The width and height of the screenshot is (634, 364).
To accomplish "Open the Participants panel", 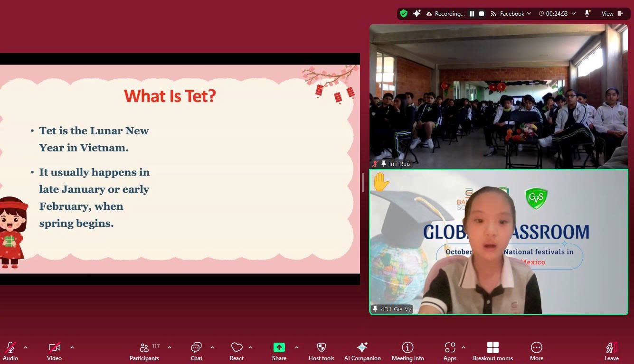I will pyautogui.click(x=144, y=351).
